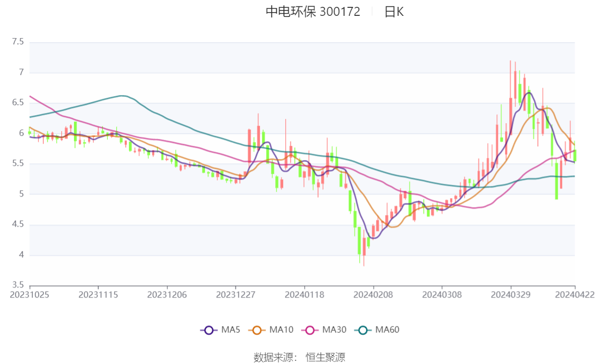Toggle the MA60 teal legend circle
This screenshot has width=599, height=364.
point(363,330)
